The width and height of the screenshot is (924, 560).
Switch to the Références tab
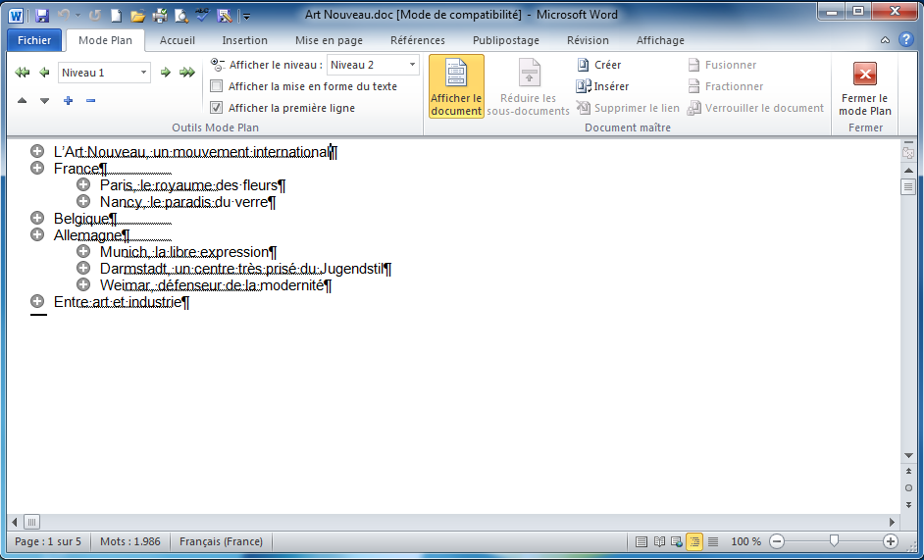tap(418, 40)
